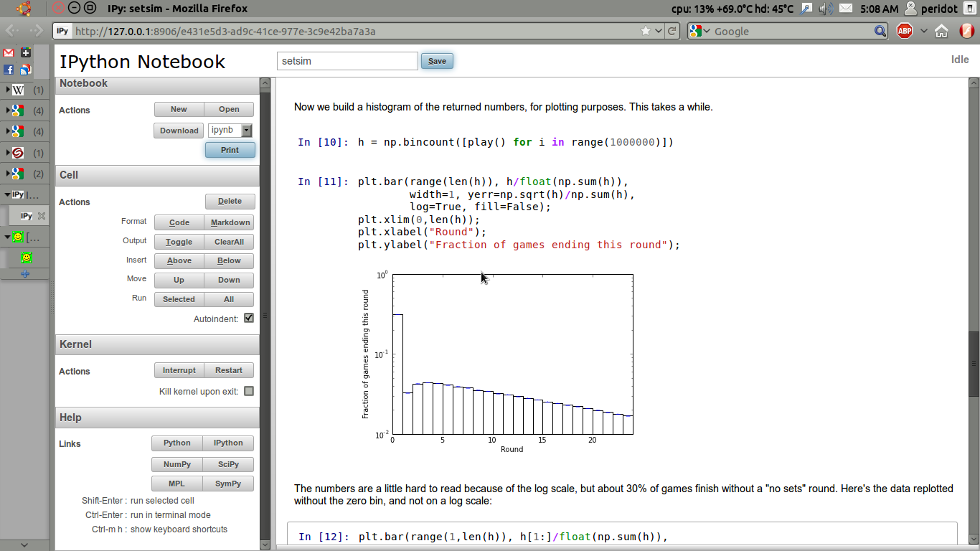Image resolution: width=980 pixels, height=551 pixels.
Task: Open the volume indicator in system tray
Action: click(826, 9)
